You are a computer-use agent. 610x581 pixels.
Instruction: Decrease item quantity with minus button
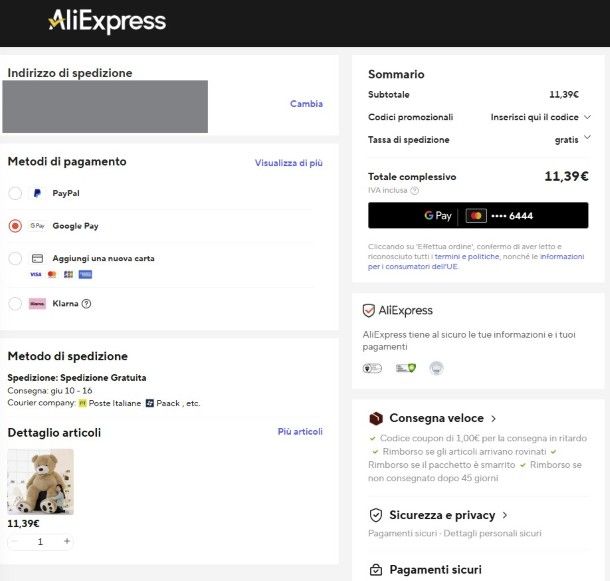pyautogui.click(x=14, y=541)
